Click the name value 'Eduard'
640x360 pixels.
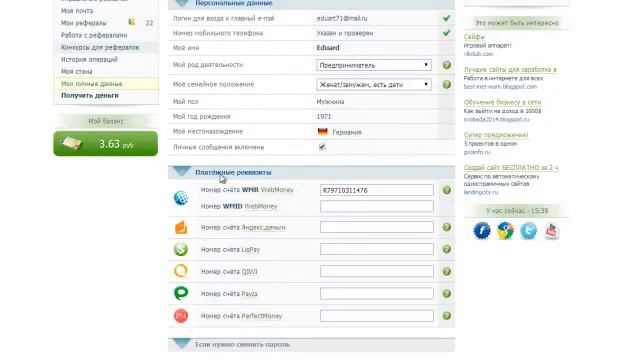(328, 48)
